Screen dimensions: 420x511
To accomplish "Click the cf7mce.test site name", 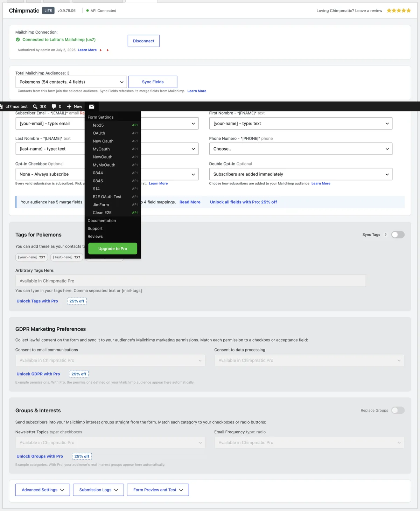I will pyautogui.click(x=16, y=107).
